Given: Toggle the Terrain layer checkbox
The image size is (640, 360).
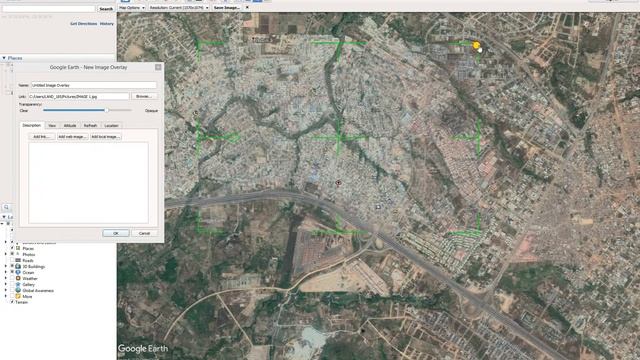Looking at the screenshot, I should pyautogui.click(x=12, y=302).
